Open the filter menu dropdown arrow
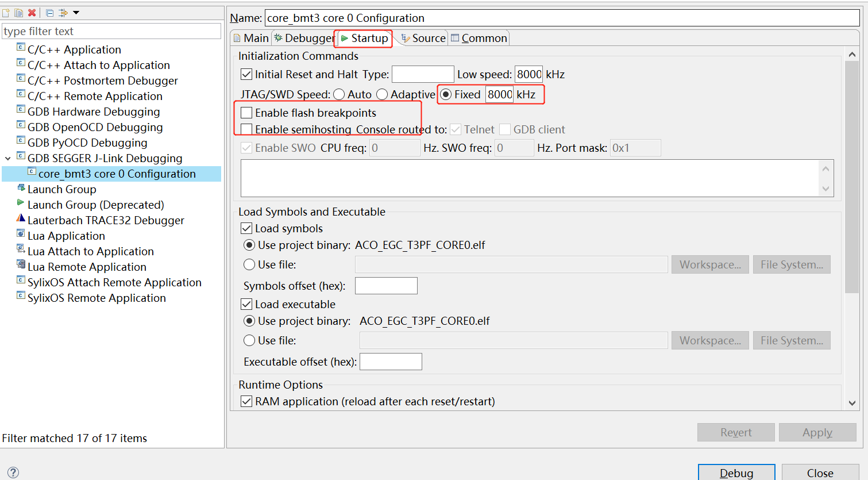This screenshot has width=868, height=480. (x=76, y=13)
